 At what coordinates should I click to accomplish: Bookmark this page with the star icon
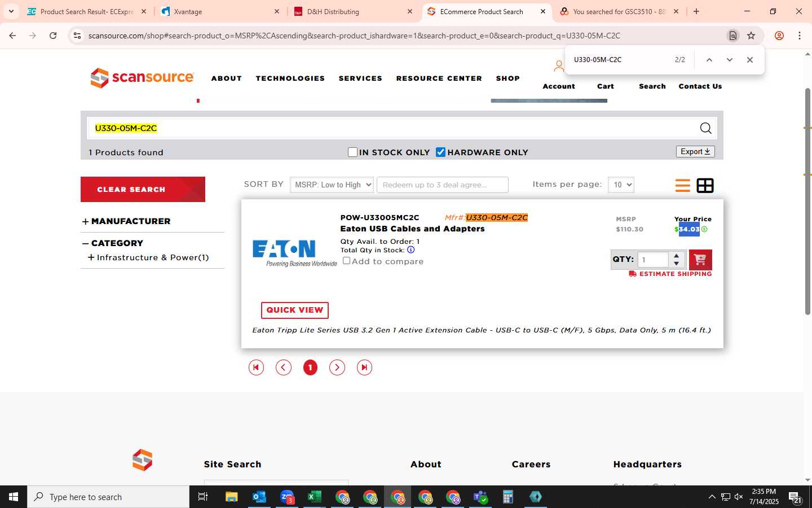click(751, 36)
